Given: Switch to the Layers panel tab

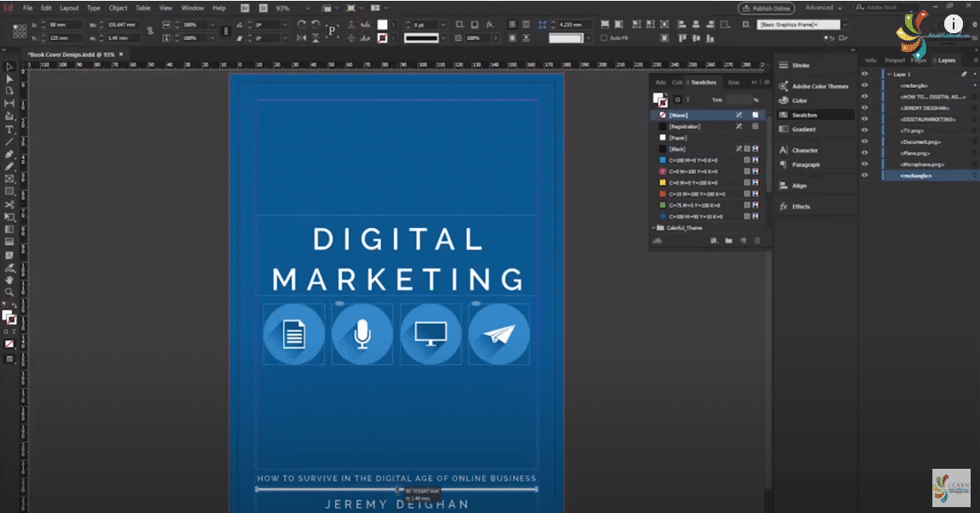Looking at the screenshot, I should point(946,60).
